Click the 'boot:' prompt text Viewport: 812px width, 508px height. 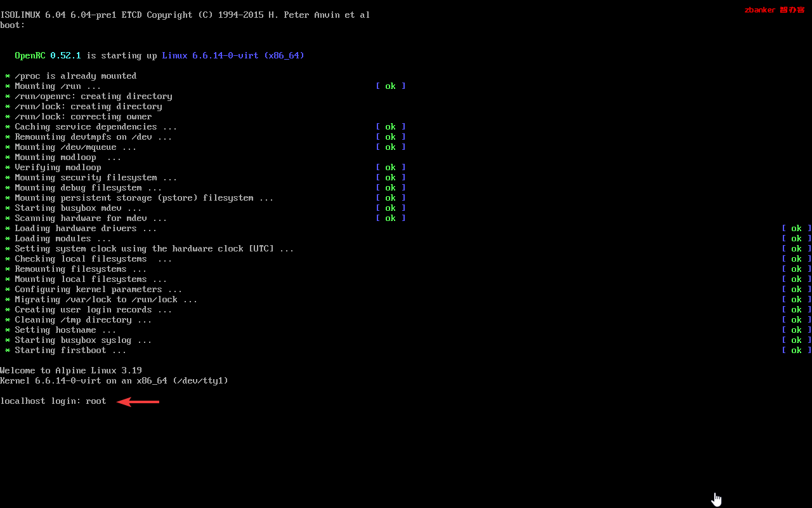tap(13, 25)
